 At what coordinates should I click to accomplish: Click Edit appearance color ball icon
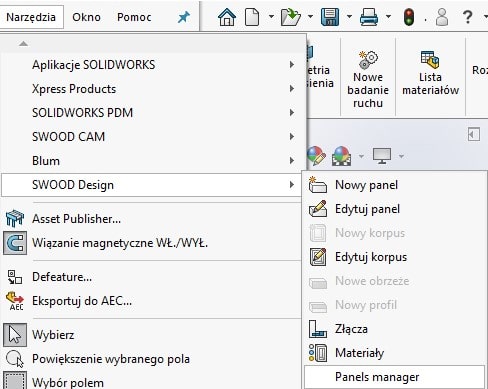pyautogui.click(x=316, y=155)
